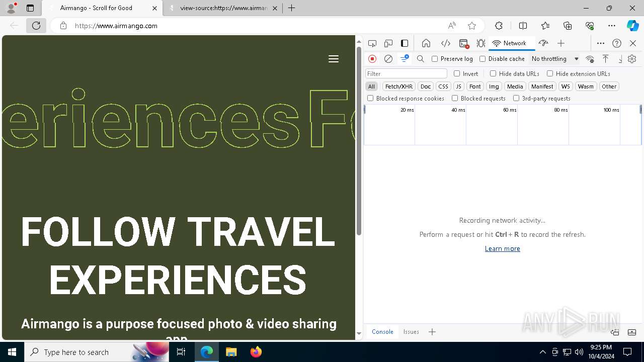Refresh the page in Edge
This screenshot has width=644, height=362.
pos(36,26)
